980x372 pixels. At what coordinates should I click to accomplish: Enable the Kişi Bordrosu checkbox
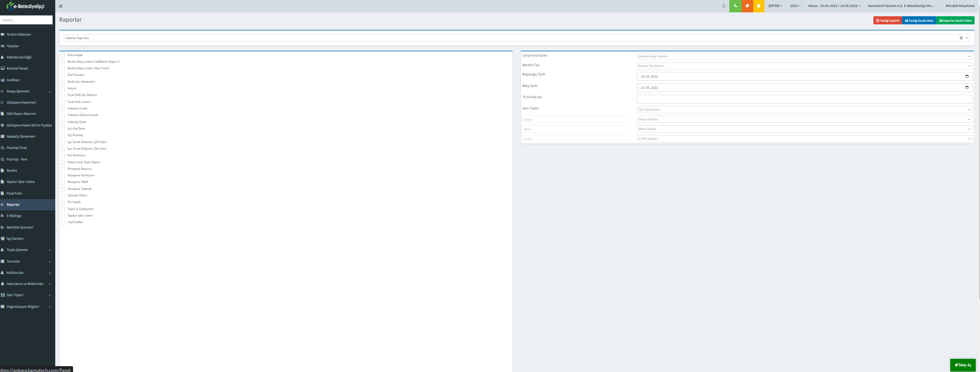tap(63, 155)
